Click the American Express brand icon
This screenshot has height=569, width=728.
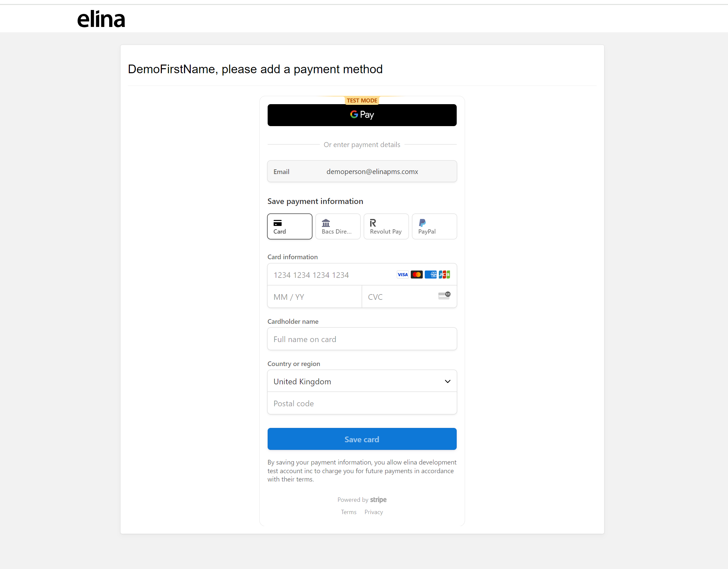pos(431,275)
